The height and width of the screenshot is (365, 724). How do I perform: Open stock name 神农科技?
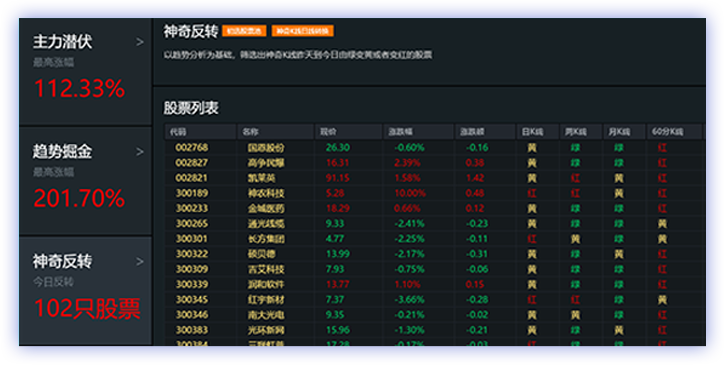[x=266, y=193]
